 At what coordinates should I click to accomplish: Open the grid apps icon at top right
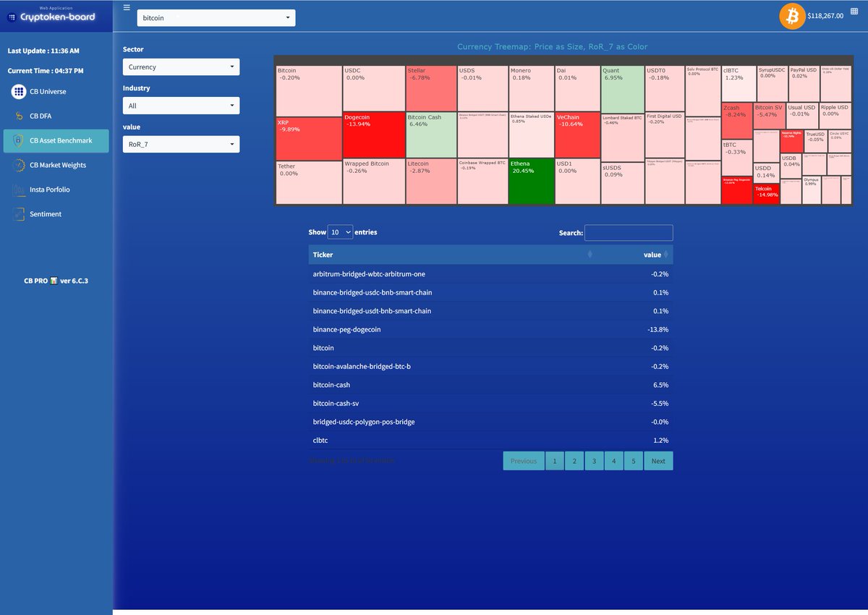tap(854, 12)
